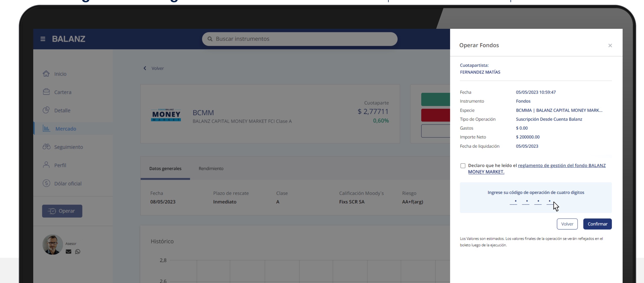644x283 pixels.
Task: Click the Volver button in the panel
Action: click(567, 224)
